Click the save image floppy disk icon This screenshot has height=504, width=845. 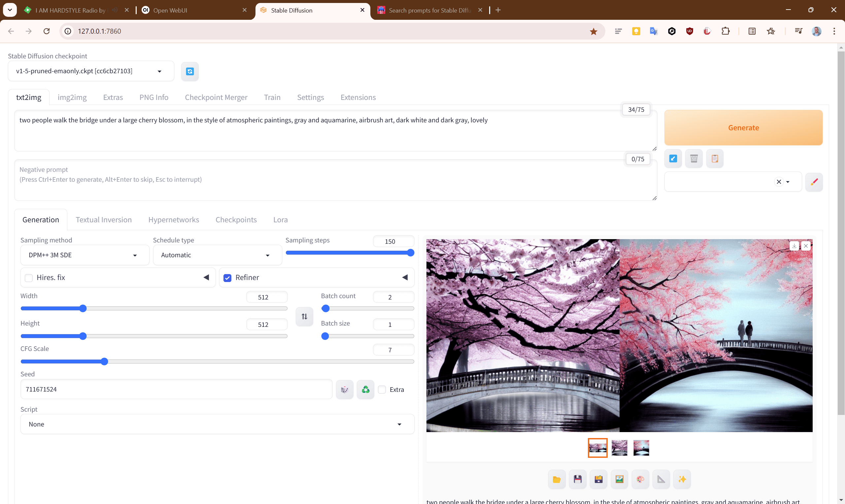pos(578,479)
